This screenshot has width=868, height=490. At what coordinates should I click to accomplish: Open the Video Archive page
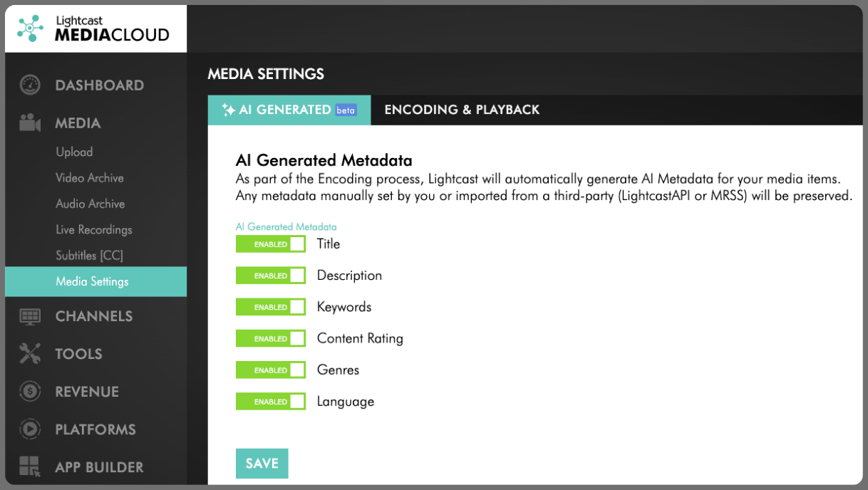click(90, 178)
